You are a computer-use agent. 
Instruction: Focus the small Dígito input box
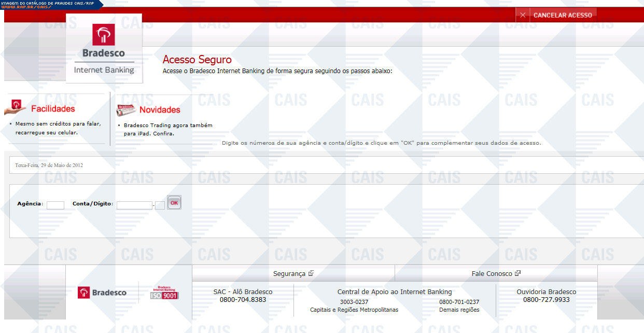point(160,205)
